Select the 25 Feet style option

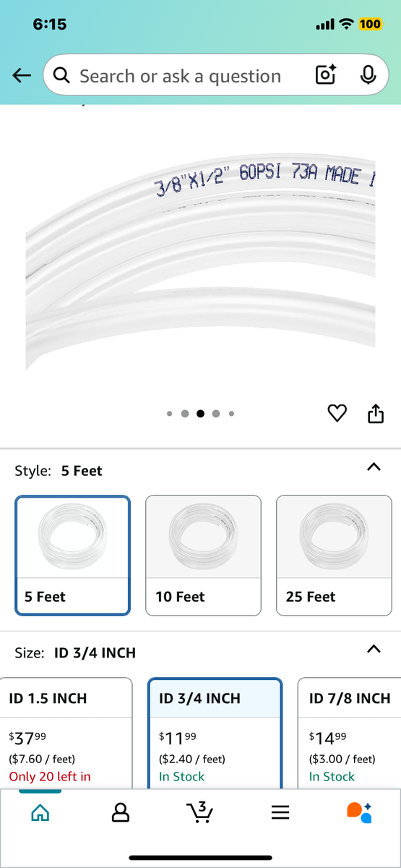click(334, 556)
